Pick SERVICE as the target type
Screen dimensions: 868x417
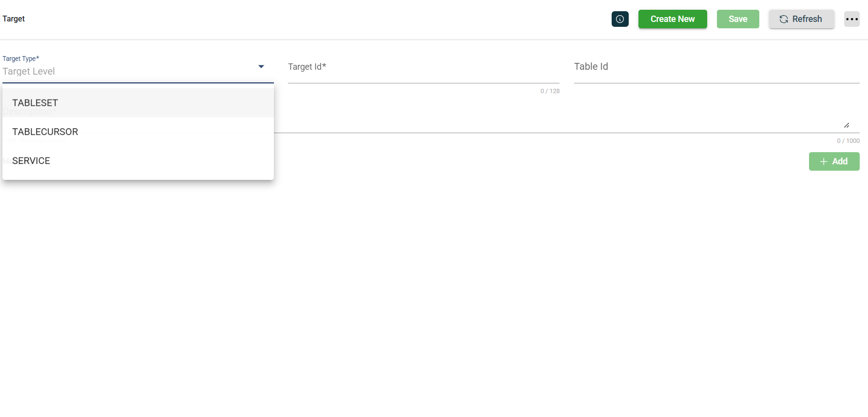point(31,161)
